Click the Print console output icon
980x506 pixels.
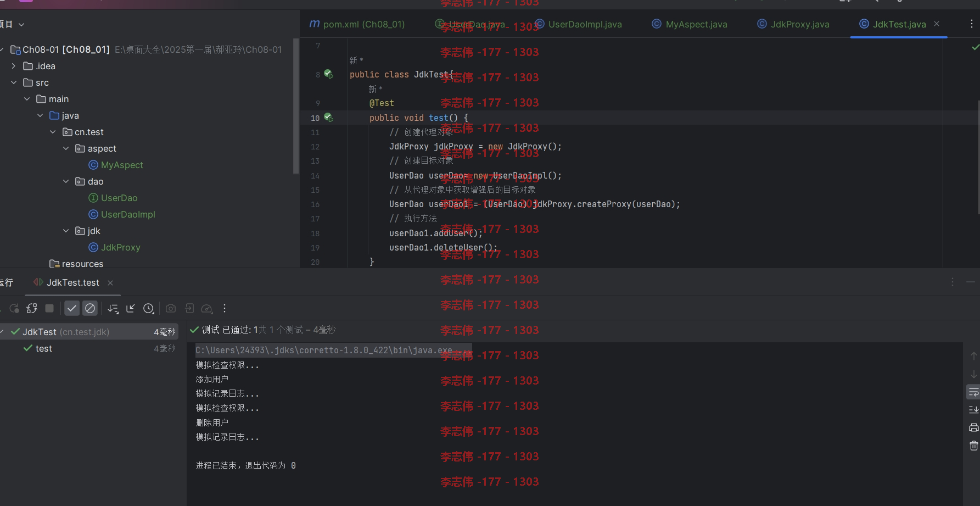[973, 427]
